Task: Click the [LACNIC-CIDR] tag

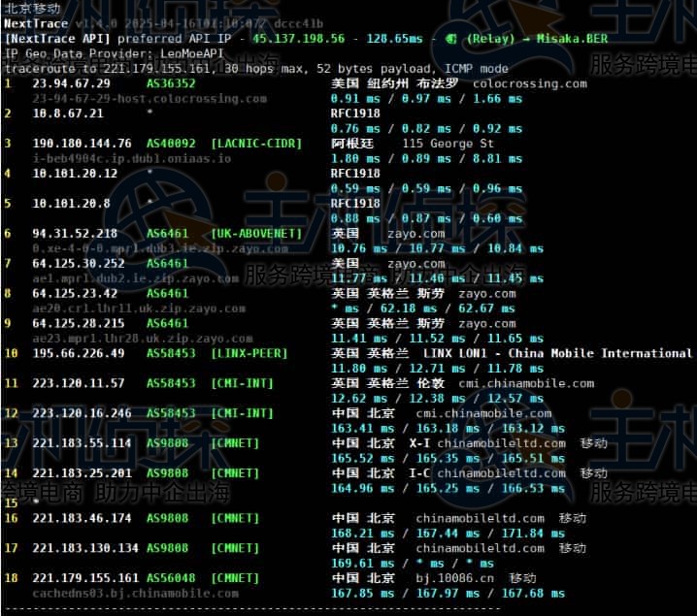Action: 256,144
